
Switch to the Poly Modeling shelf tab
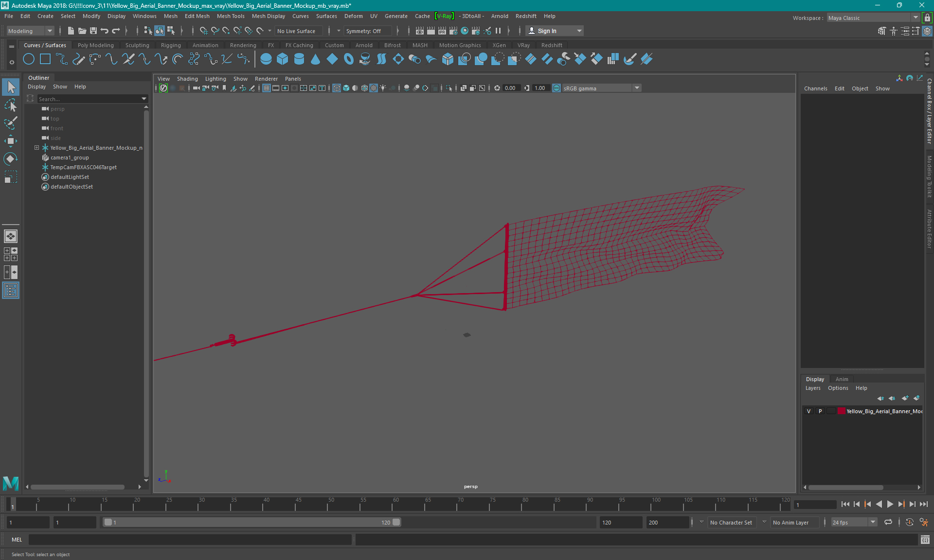pyautogui.click(x=95, y=45)
